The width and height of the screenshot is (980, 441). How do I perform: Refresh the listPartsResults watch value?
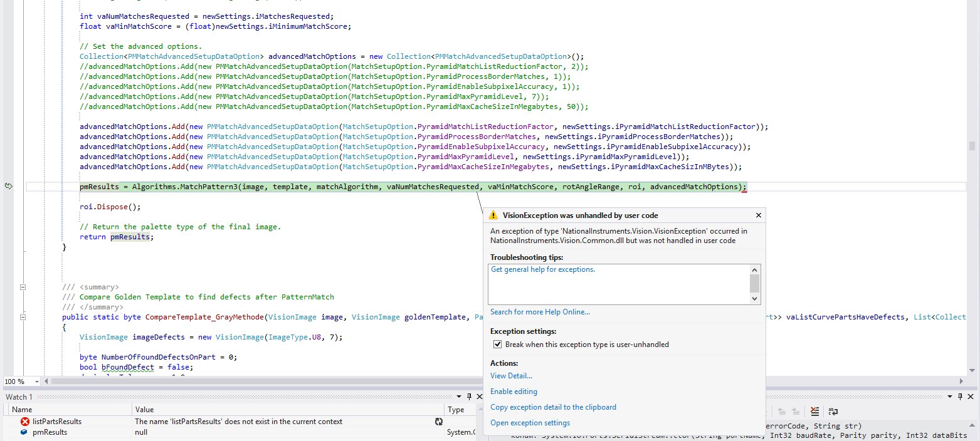point(439,422)
